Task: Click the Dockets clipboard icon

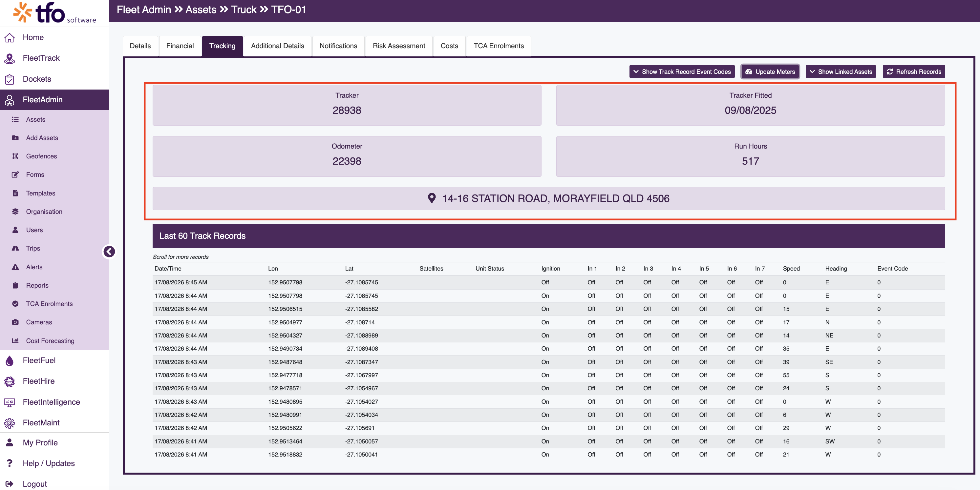Action: 10,79
